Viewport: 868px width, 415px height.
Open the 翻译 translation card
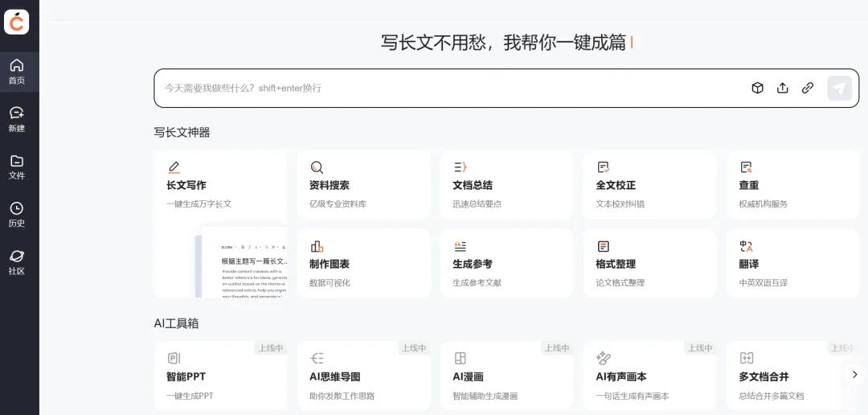pyautogui.click(x=792, y=264)
